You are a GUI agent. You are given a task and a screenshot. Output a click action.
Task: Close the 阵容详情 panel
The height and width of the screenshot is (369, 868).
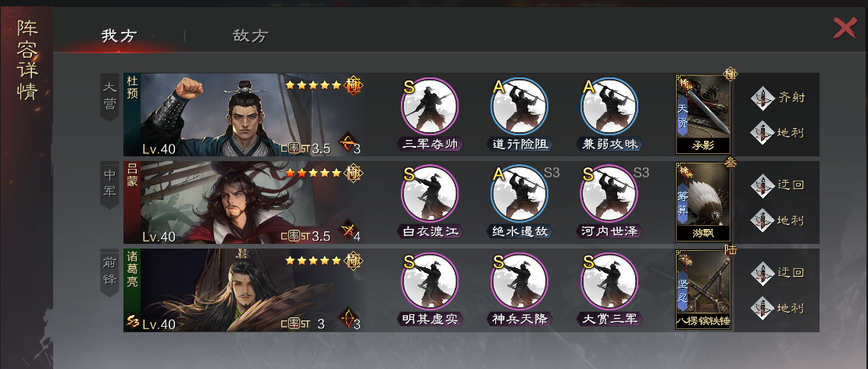(845, 28)
